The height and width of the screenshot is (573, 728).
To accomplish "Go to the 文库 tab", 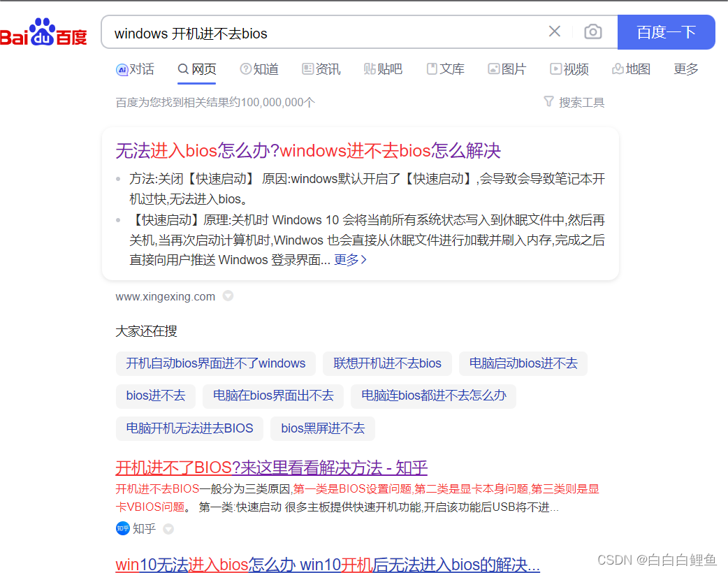I will [445, 69].
